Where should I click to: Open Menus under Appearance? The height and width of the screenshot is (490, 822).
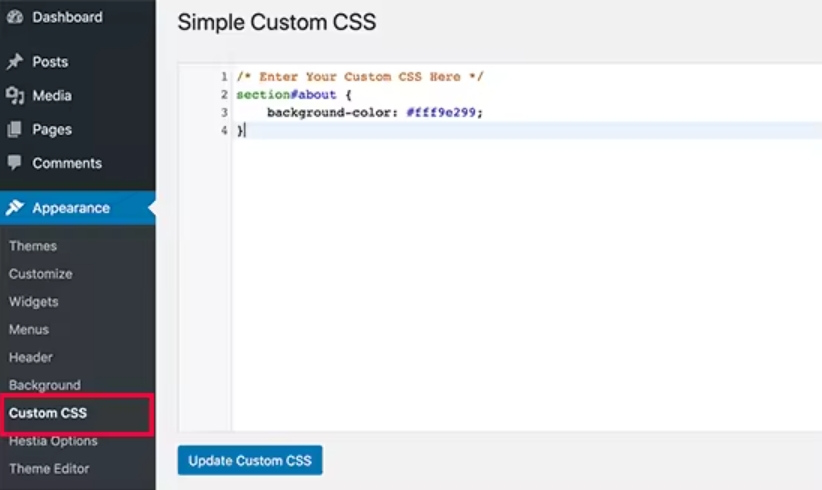point(29,330)
